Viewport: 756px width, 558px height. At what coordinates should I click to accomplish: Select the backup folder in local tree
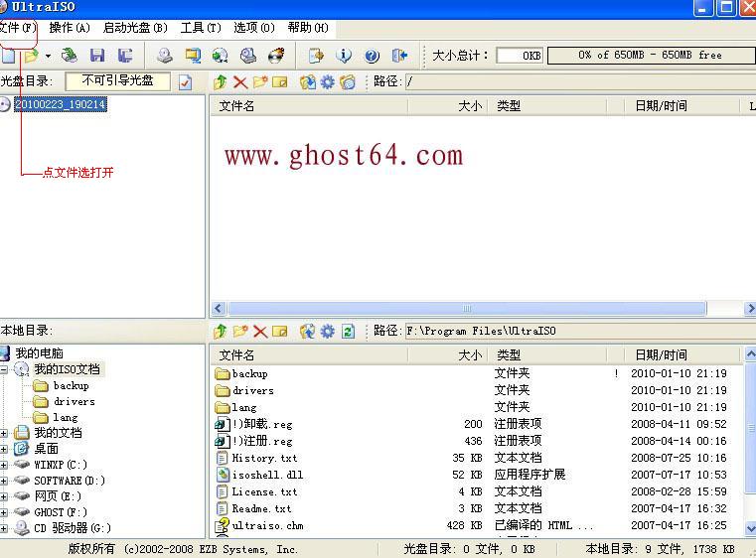[x=71, y=385]
